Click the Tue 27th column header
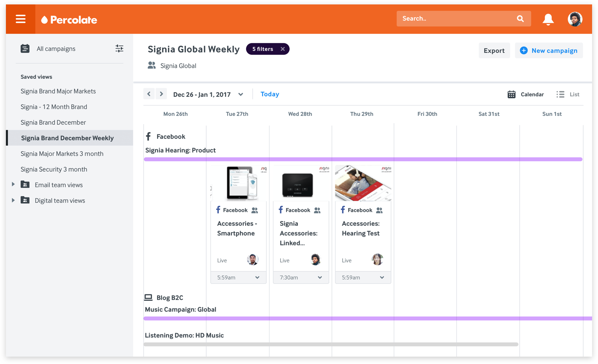 coord(237,114)
